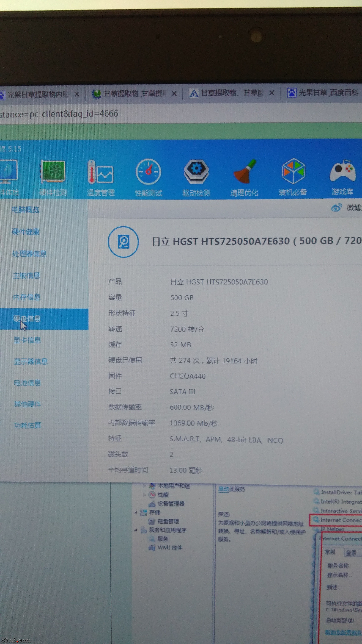Open 设备管理器 in tree

tap(171, 503)
